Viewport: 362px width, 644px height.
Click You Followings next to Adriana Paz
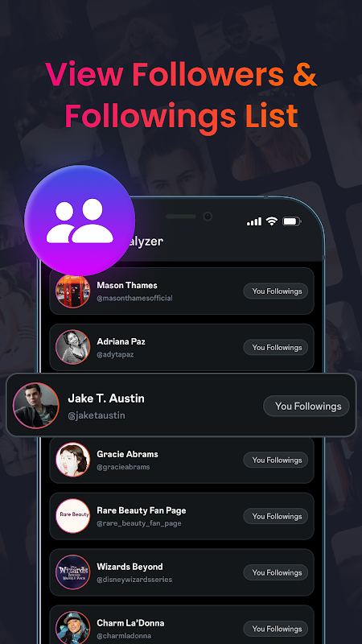click(x=276, y=348)
